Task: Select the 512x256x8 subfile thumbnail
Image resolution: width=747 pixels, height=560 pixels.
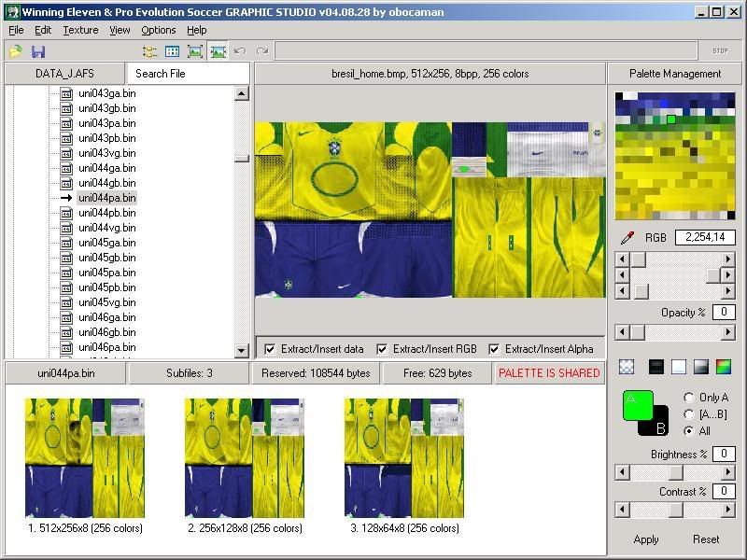Action: point(85,458)
